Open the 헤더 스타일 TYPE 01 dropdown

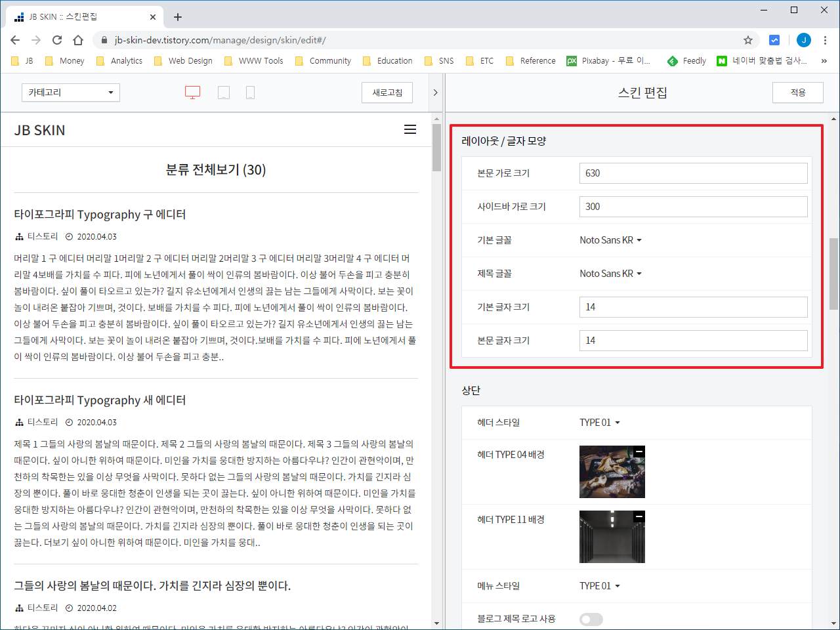pos(600,423)
